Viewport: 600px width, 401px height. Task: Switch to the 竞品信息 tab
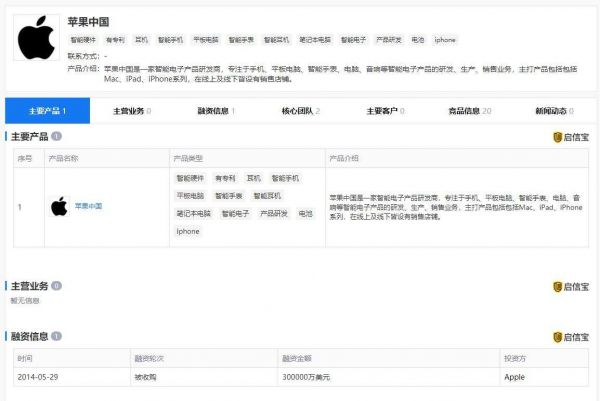(469, 110)
